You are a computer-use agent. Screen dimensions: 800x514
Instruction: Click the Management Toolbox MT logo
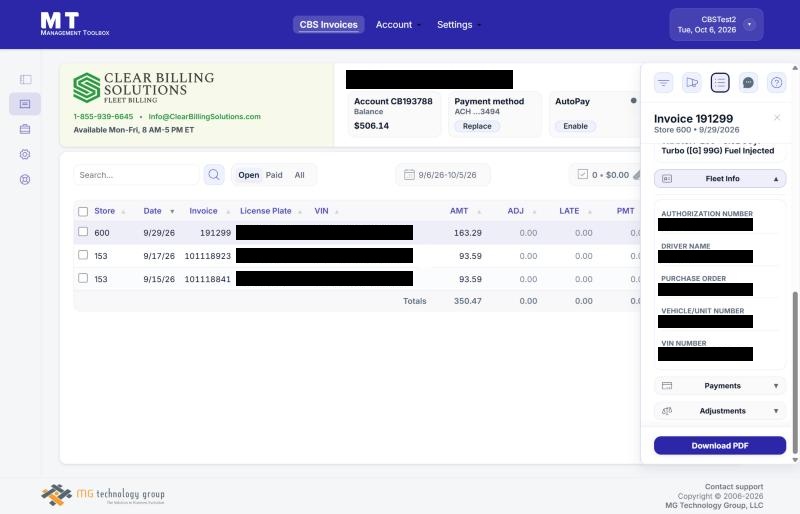(x=75, y=24)
